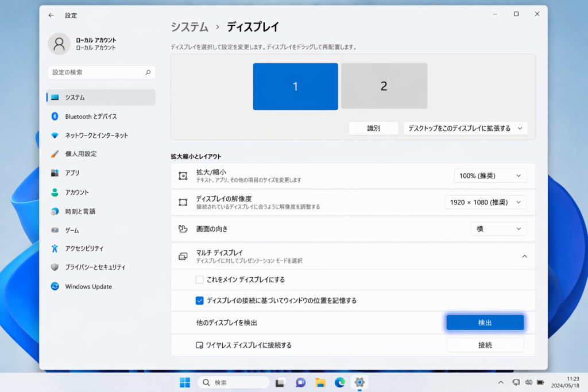Open アカウント settings
The height and width of the screenshot is (392, 588).
point(101,192)
